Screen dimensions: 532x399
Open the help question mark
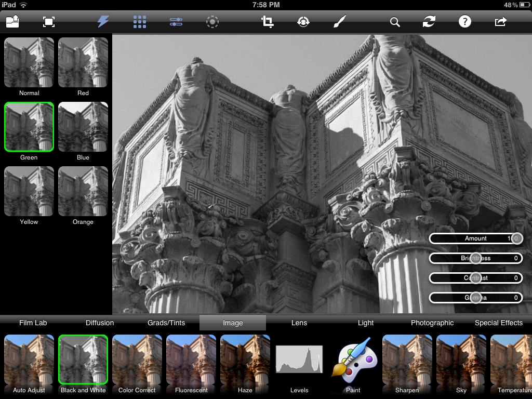tap(464, 22)
